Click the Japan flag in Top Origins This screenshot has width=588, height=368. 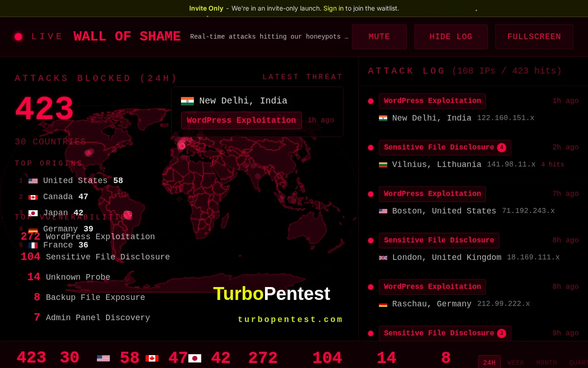pos(33,213)
